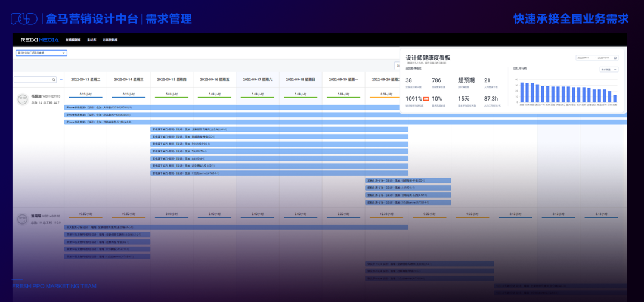
Task: Click the 10% completion statistic
Action: tap(437, 99)
